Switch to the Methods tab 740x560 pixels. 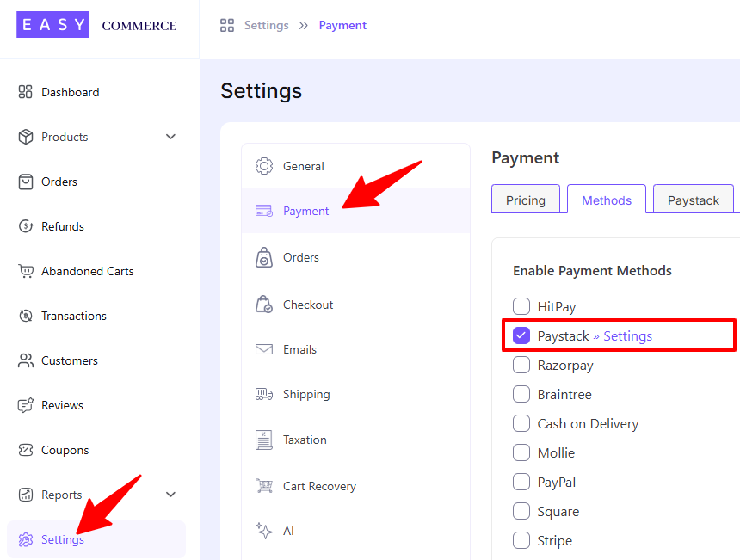[607, 200]
